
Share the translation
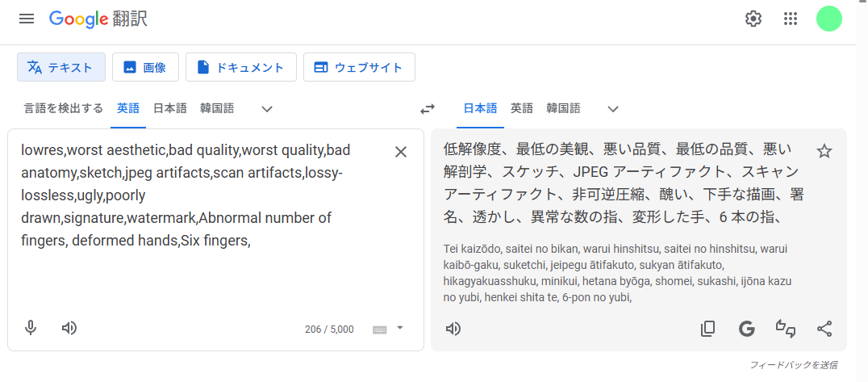pyautogui.click(x=824, y=329)
